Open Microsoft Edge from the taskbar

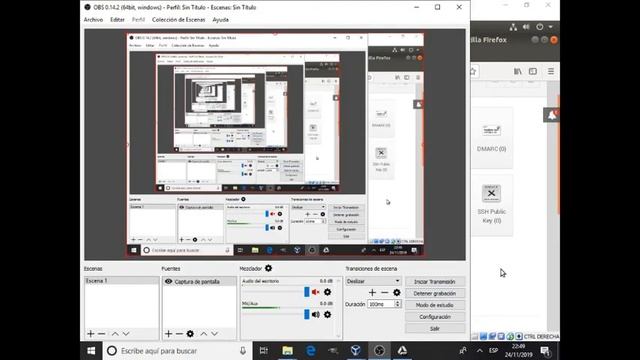click(x=311, y=351)
